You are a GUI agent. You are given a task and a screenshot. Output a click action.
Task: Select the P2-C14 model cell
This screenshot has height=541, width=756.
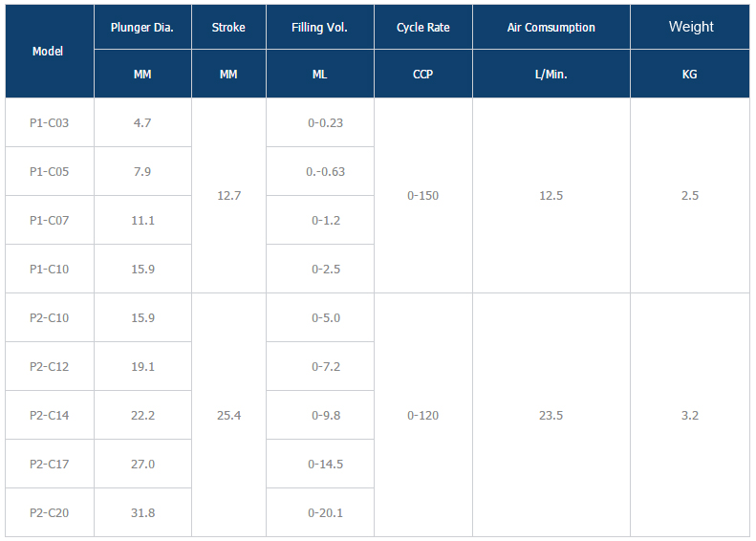(x=50, y=415)
